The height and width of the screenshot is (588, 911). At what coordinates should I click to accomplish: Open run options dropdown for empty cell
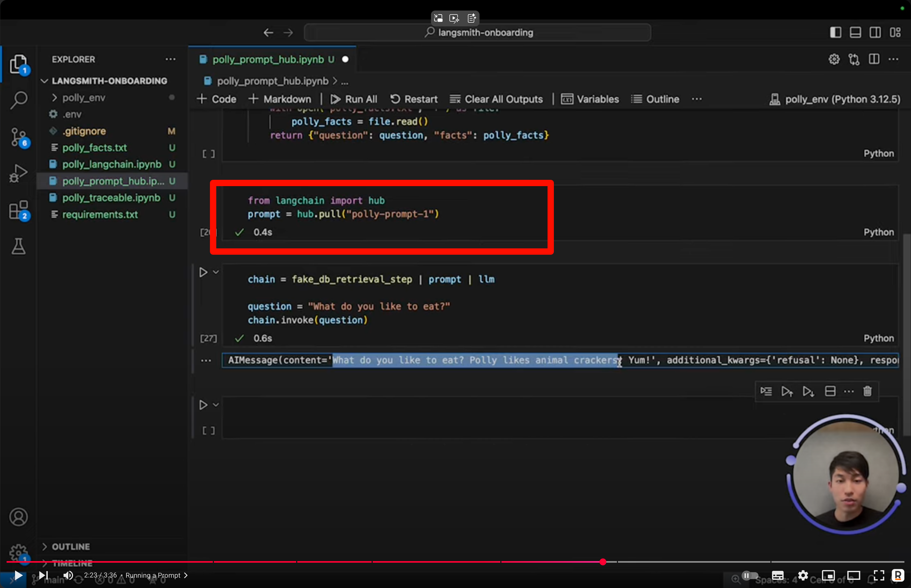[x=216, y=405]
